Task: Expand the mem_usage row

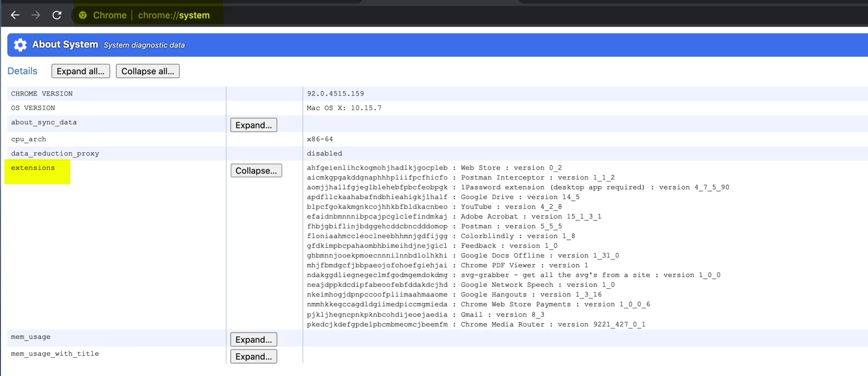Action: click(254, 340)
